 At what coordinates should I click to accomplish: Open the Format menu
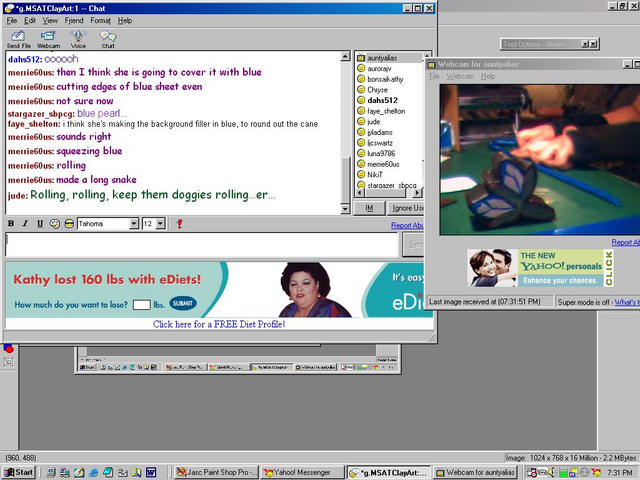(100, 20)
